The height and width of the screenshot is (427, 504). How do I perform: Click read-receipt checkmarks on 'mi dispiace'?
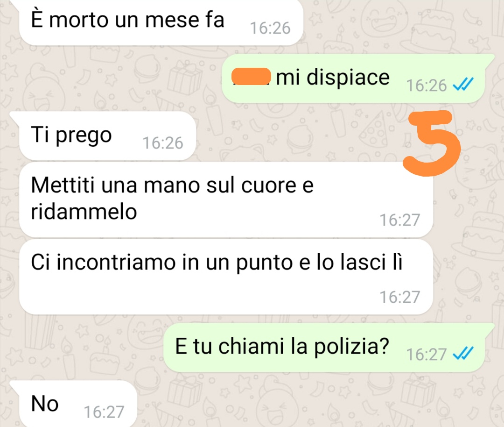point(463,85)
